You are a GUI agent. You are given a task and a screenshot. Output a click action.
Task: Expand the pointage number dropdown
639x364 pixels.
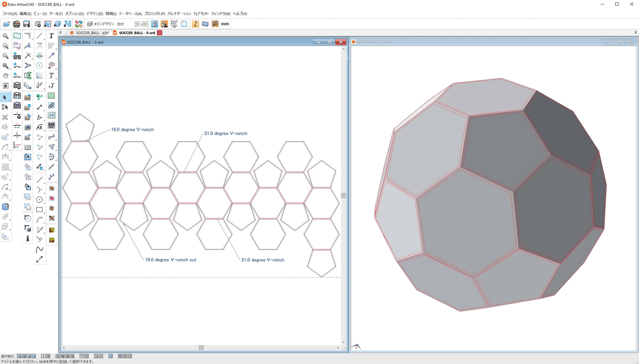[x=145, y=24]
